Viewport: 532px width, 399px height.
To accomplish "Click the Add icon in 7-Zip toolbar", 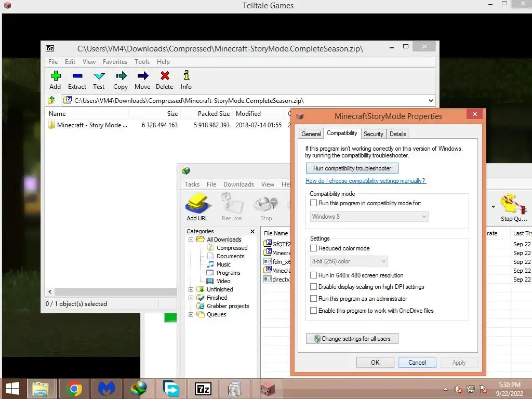I will (55, 76).
